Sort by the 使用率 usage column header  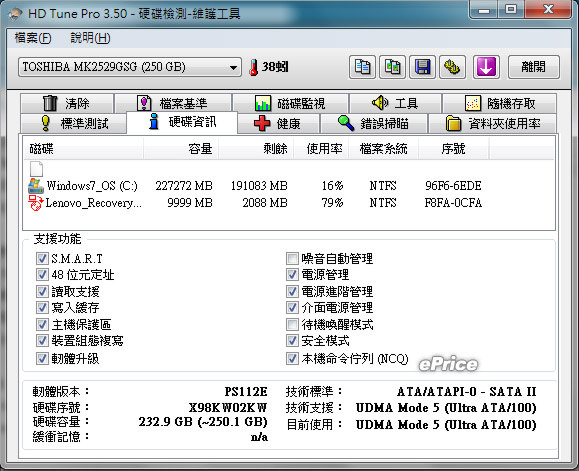(321, 149)
